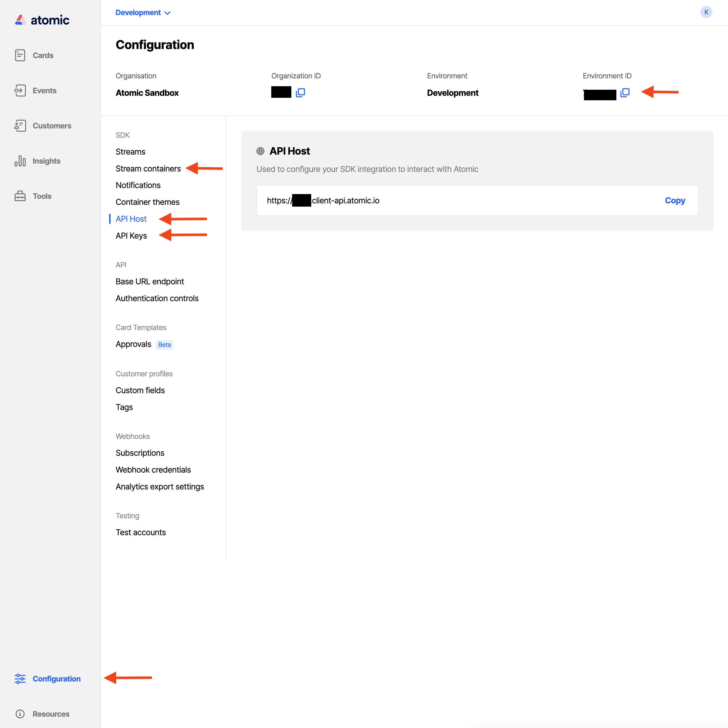Select Stream containers configuration option
The height and width of the screenshot is (728, 728).
click(148, 167)
